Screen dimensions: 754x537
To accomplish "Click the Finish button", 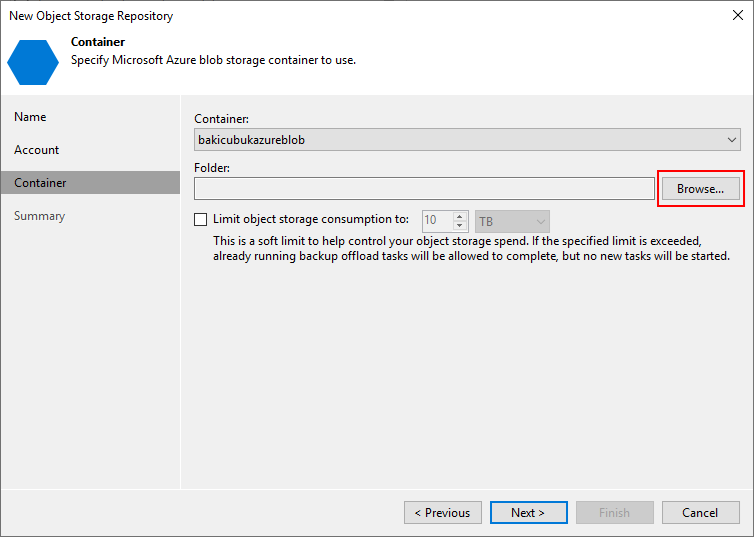I will click(x=614, y=513).
